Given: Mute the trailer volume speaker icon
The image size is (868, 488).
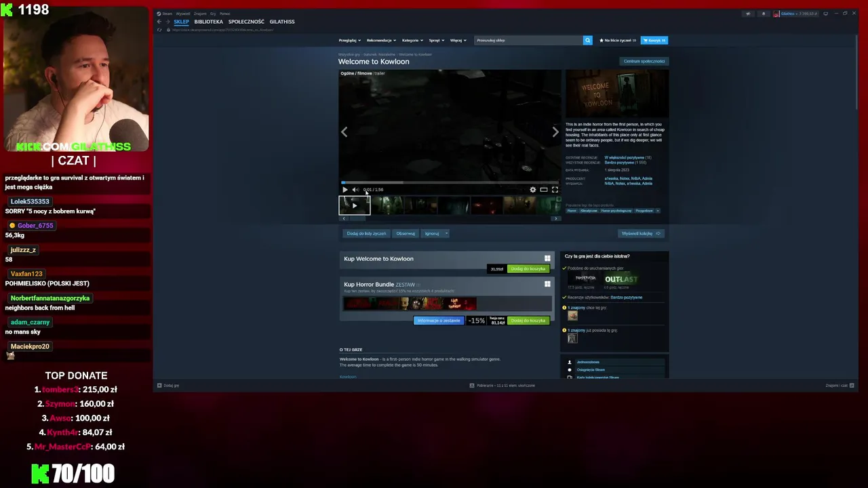Looking at the screenshot, I should tap(355, 190).
